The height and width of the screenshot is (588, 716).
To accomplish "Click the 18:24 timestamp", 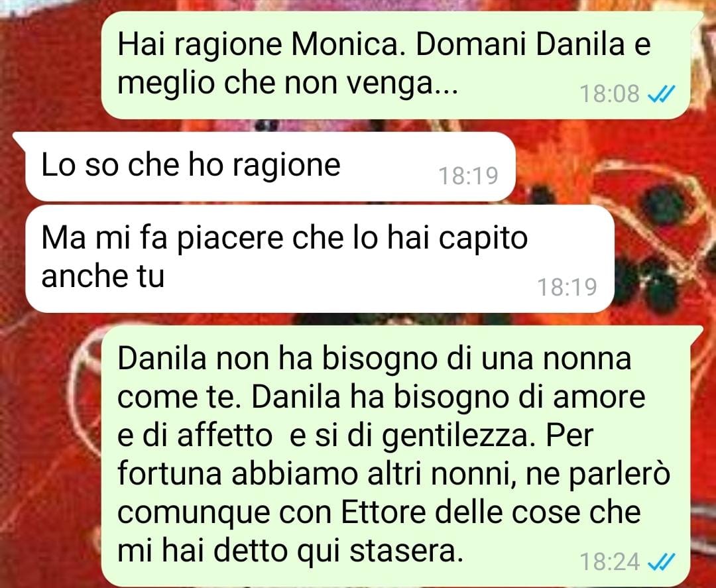I will pos(609,562).
